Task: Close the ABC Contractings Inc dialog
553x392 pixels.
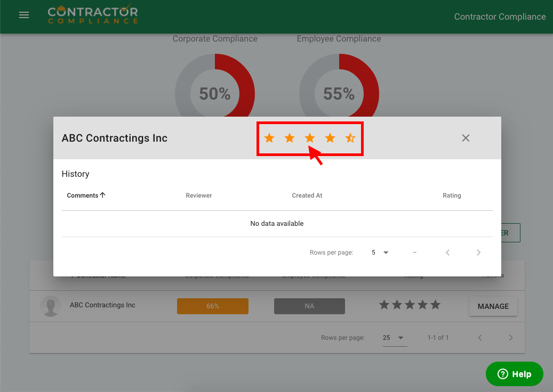Action: point(466,138)
